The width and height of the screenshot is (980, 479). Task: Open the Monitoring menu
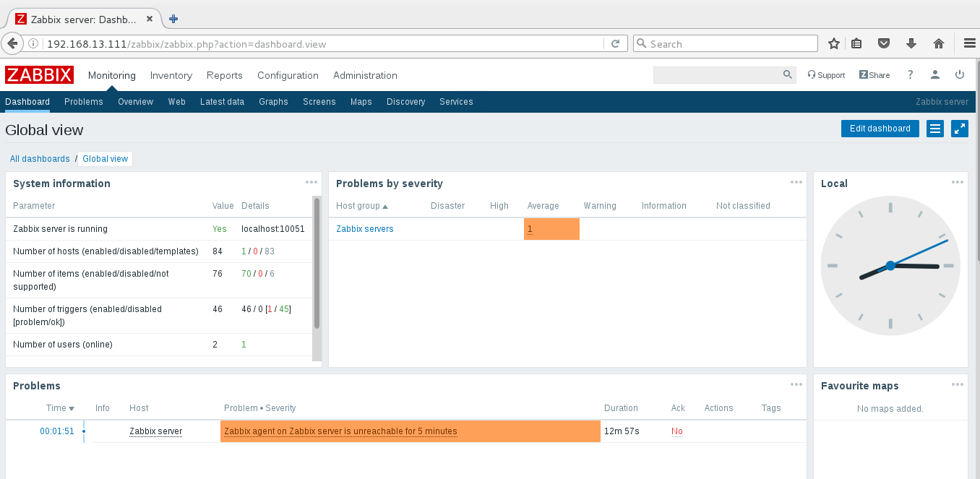click(111, 75)
